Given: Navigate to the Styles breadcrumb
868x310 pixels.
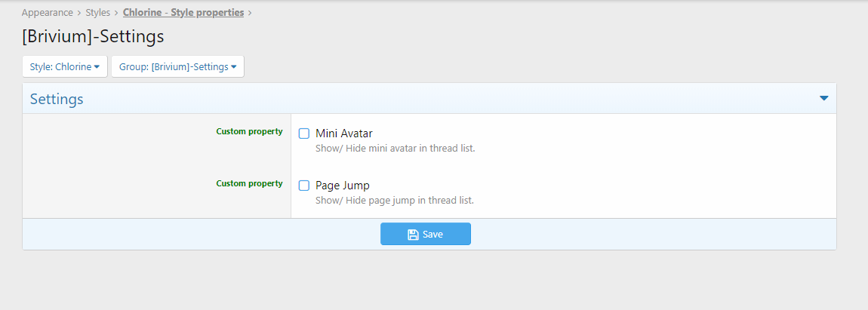Looking at the screenshot, I should pyautogui.click(x=97, y=13).
